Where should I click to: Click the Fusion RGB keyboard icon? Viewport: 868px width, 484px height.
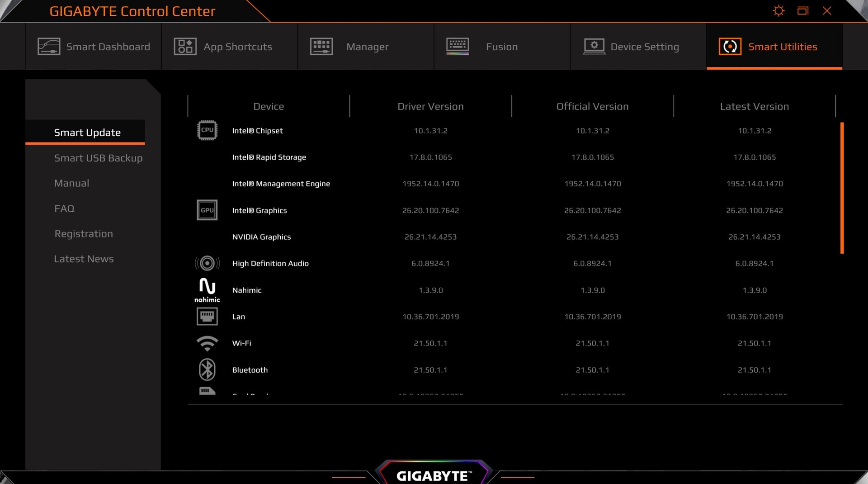[x=458, y=47]
